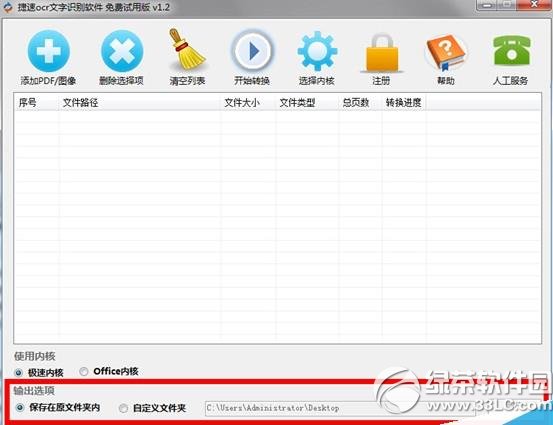Open 注册 padlock icon
Viewport: 553px width, 425px height.
click(x=382, y=53)
